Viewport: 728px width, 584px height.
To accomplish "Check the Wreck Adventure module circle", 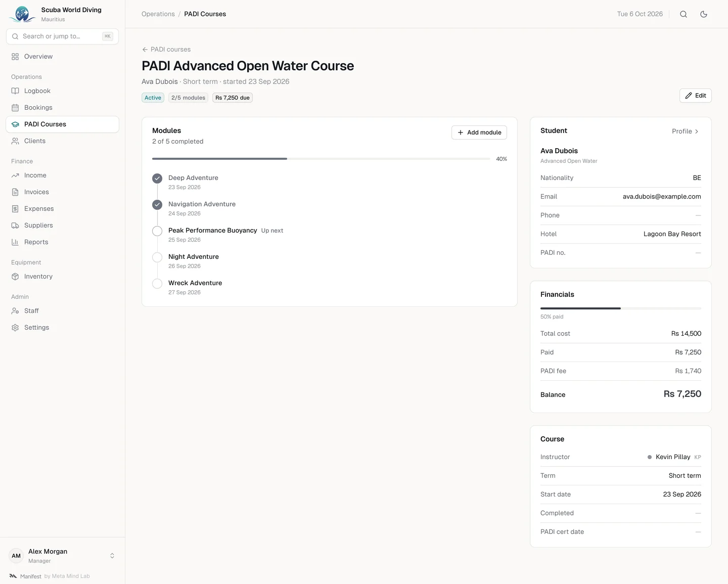I will [157, 284].
